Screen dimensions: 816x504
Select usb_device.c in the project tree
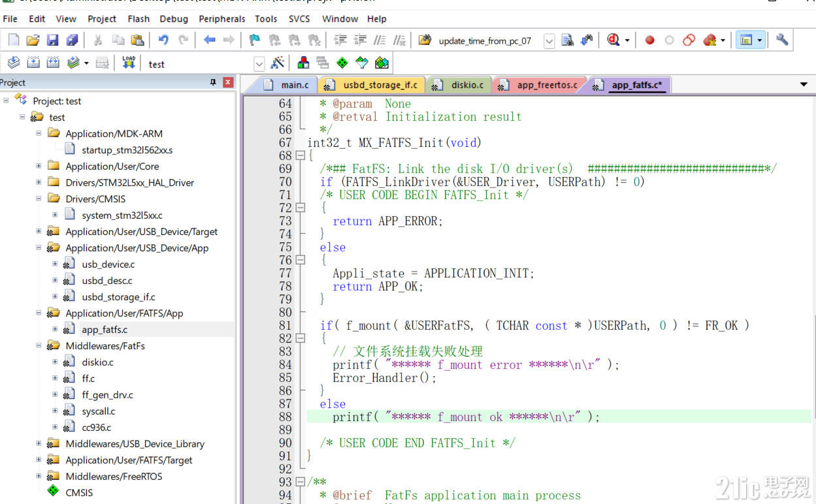point(108,264)
